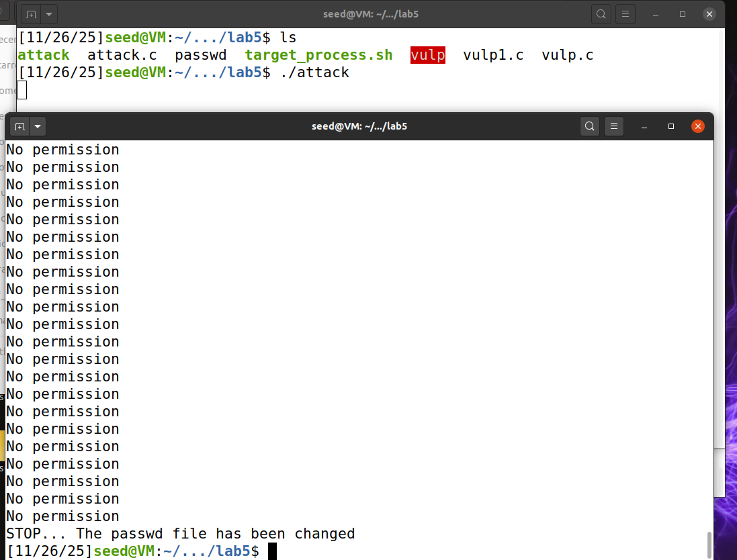Click the front terminal title 'seed@VM: ~/.../lab5'

(359, 126)
